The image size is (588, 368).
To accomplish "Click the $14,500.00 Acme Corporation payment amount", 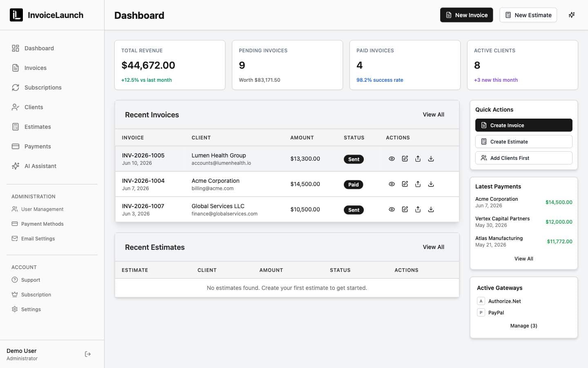I will point(559,202).
